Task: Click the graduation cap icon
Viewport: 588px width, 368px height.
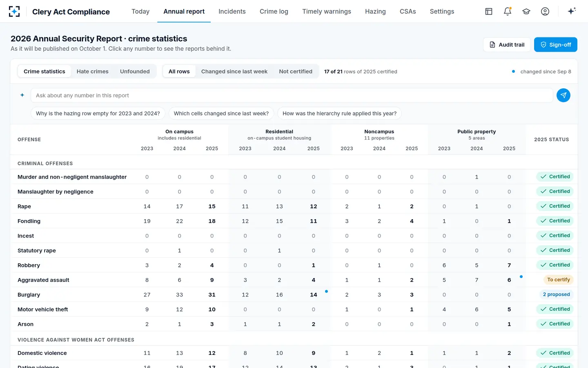Action: pos(526,11)
